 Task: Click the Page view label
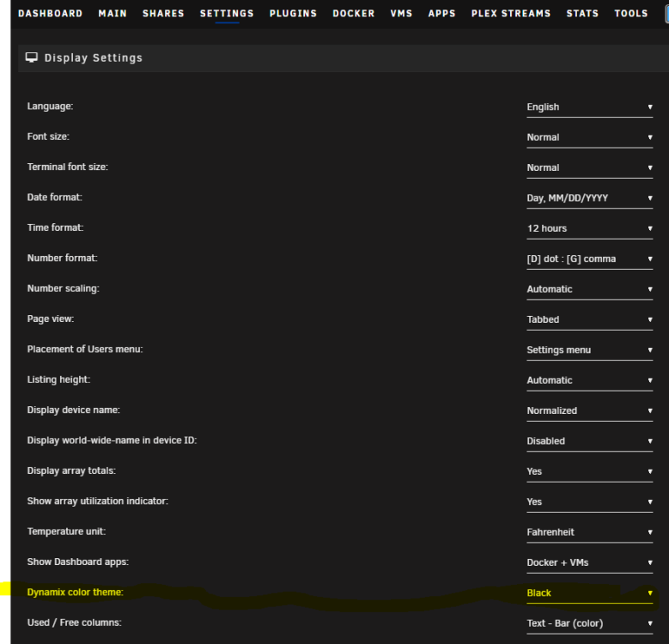pyautogui.click(x=51, y=319)
